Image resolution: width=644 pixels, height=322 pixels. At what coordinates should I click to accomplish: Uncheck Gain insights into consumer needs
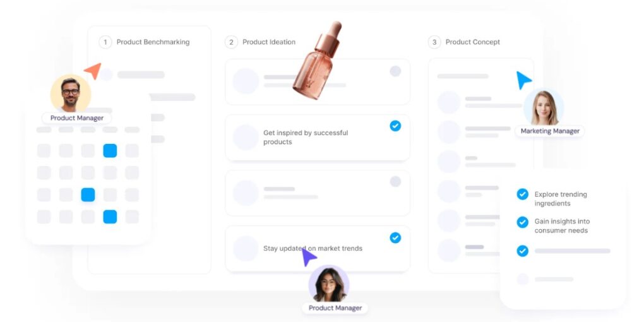(x=522, y=222)
